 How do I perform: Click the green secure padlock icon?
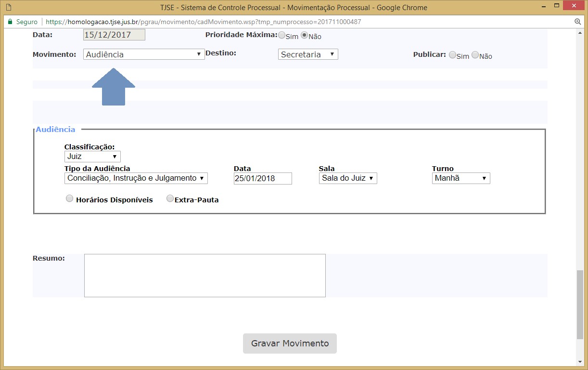[10, 22]
